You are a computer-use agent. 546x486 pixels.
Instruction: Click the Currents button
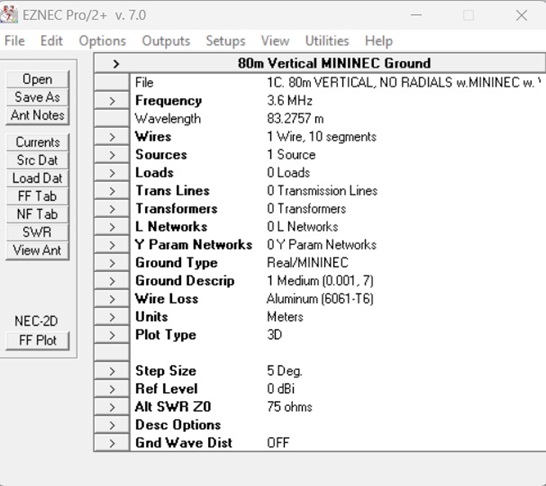point(38,142)
